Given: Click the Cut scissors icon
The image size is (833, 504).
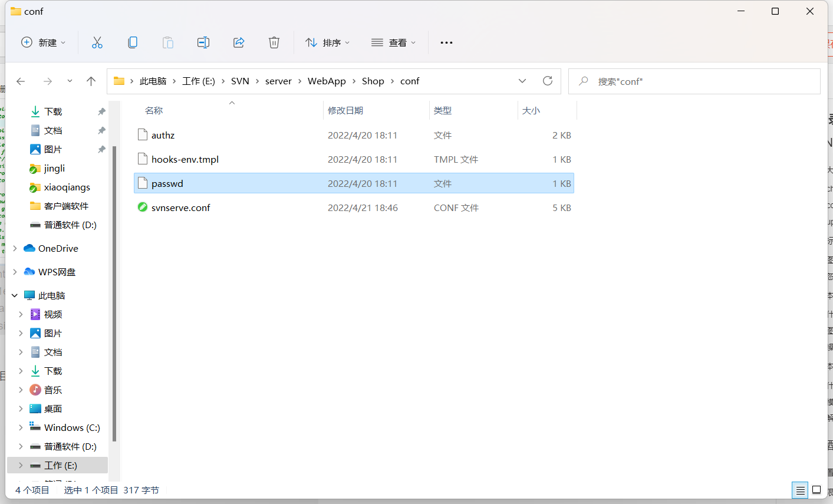Looking at the screenshot, I should tap(97, 42).
